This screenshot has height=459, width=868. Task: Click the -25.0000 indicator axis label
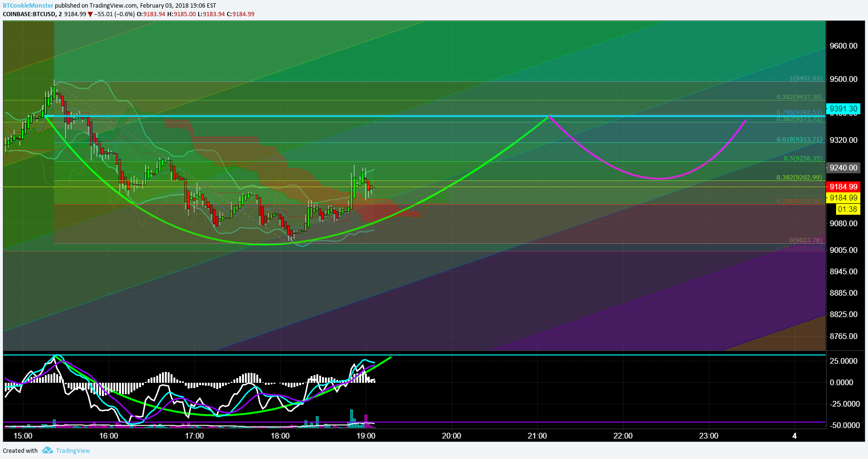(x=844, y=404)
